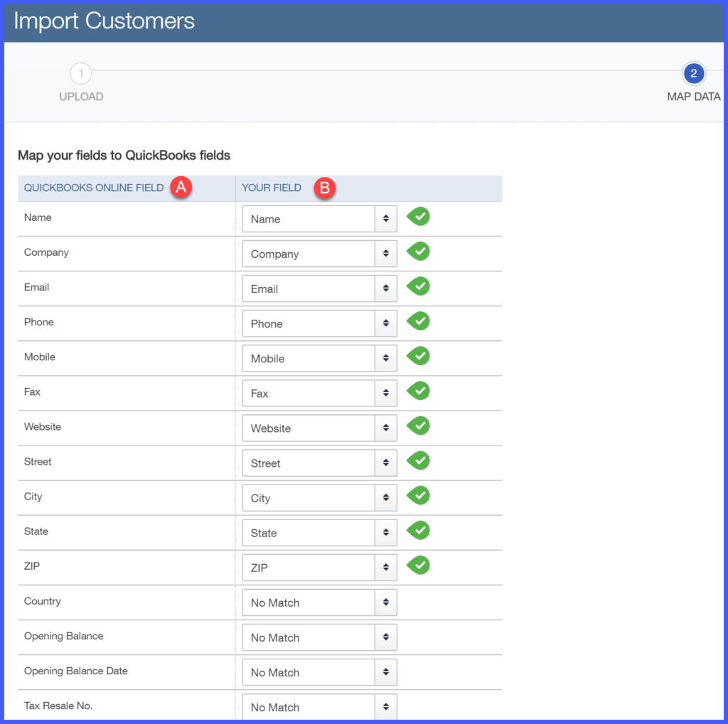Click the Map your fields to QuickBooks heading

click(124, 155)
